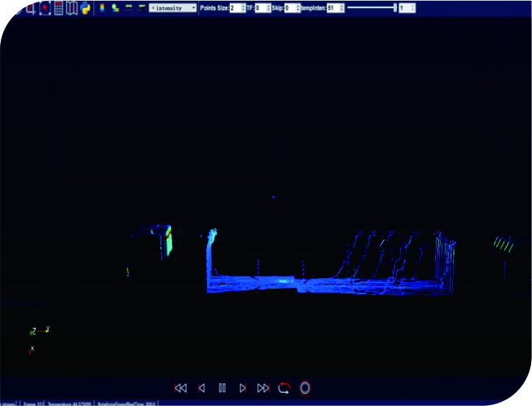Adjust the tempInten spinner arrows

[x=342, y=8]
